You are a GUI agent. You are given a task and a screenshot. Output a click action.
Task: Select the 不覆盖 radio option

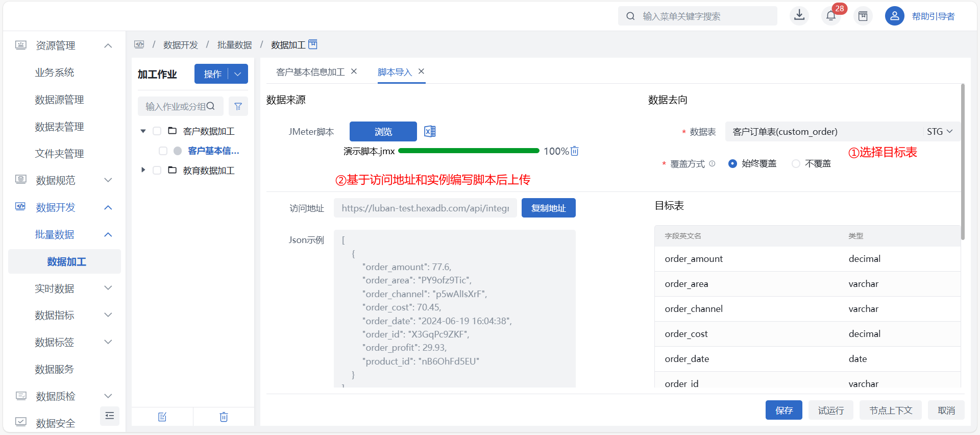point(796,163)
